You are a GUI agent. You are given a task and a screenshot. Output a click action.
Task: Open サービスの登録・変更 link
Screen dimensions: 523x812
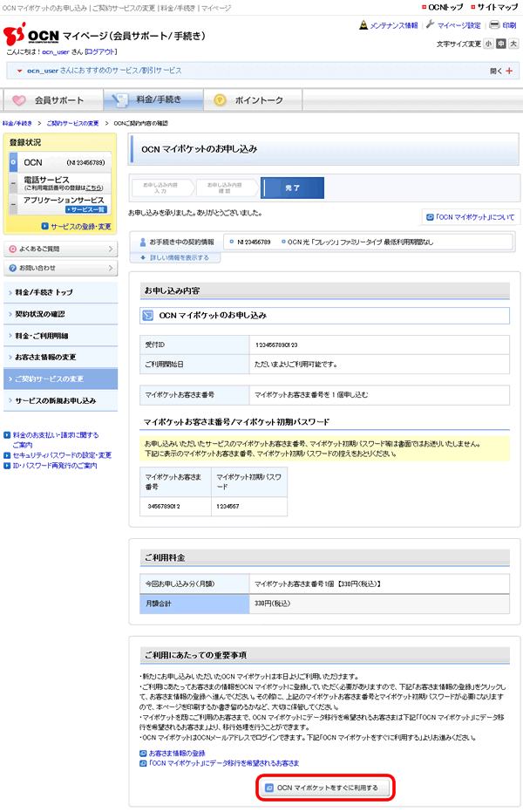(77, 226)
